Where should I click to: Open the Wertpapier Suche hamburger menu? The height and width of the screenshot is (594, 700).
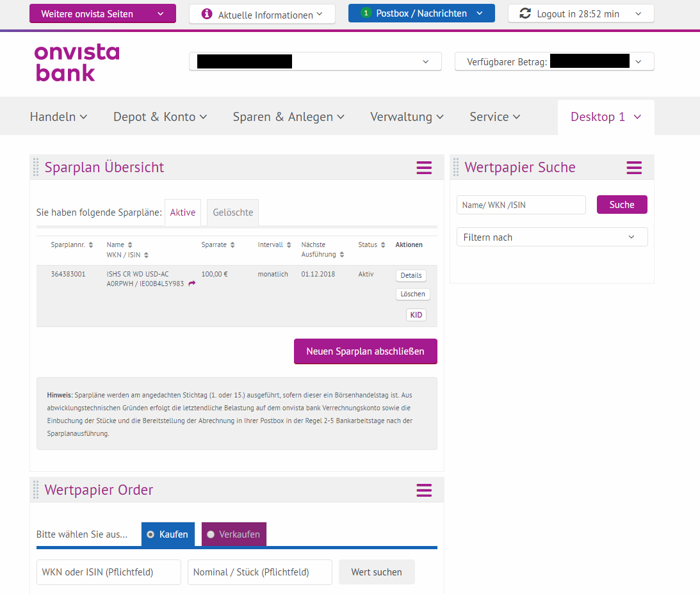pos(633,168)
